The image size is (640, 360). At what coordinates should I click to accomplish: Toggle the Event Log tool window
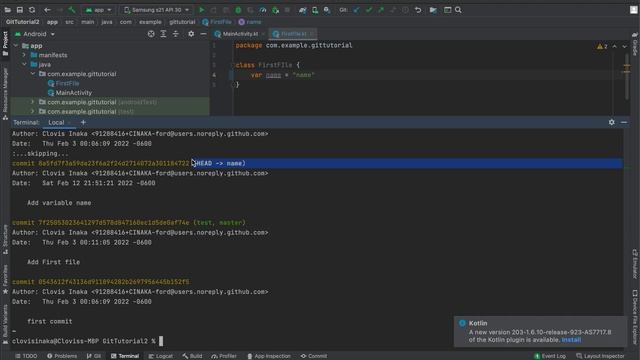tap(550, 356)
